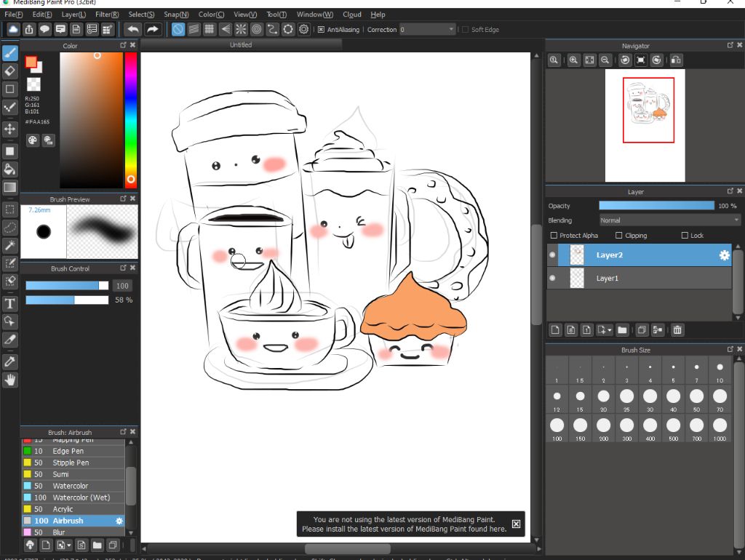Click the Navigator canvas thumbnail
This screenshot has height=560, width=745.
pyautogui.click(x=645, y=126)
